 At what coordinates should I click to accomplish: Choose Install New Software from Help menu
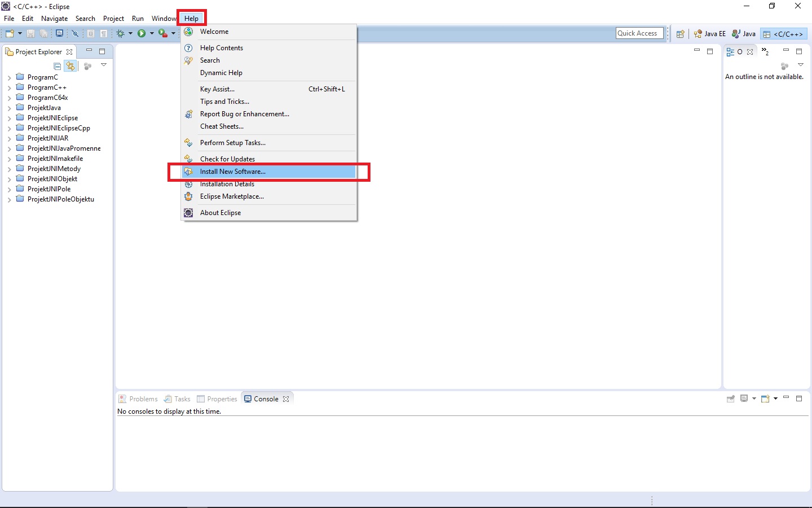pos(269,172)
